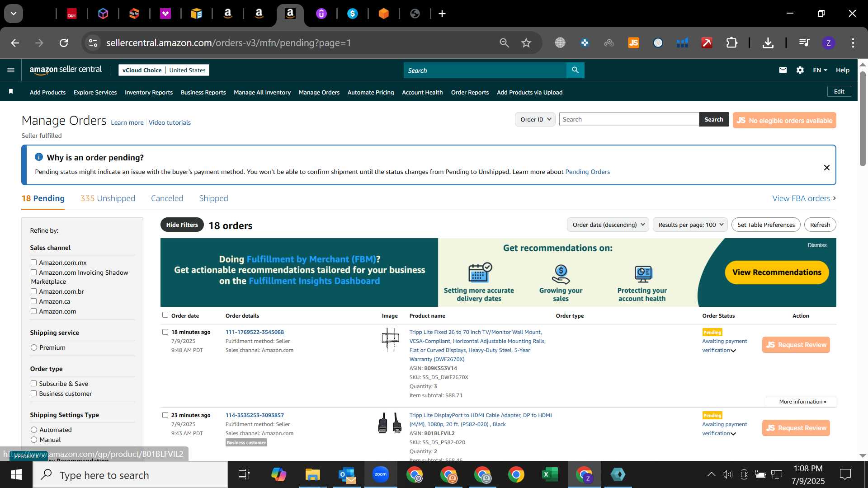Screen dimensions: 868x488
Task: Open order link 111-1769522-3545068
Action: pyautogui.click(x=255, y=332)
